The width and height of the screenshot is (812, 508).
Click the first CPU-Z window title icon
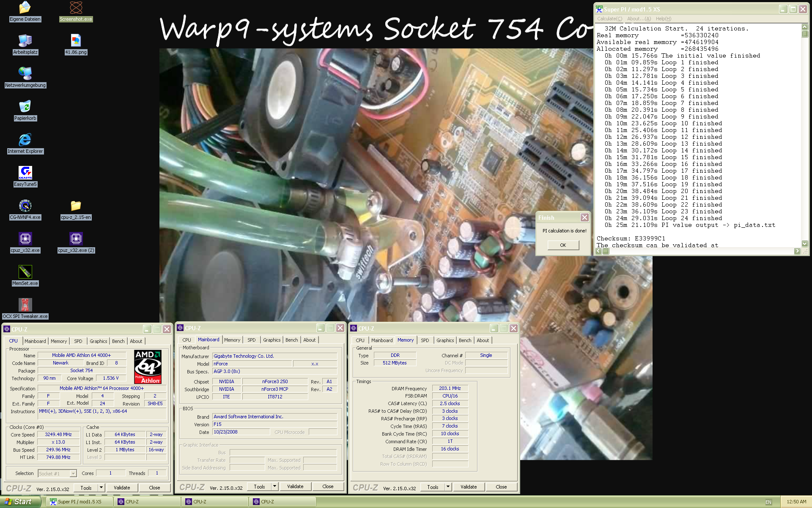[x=7, y=329]
